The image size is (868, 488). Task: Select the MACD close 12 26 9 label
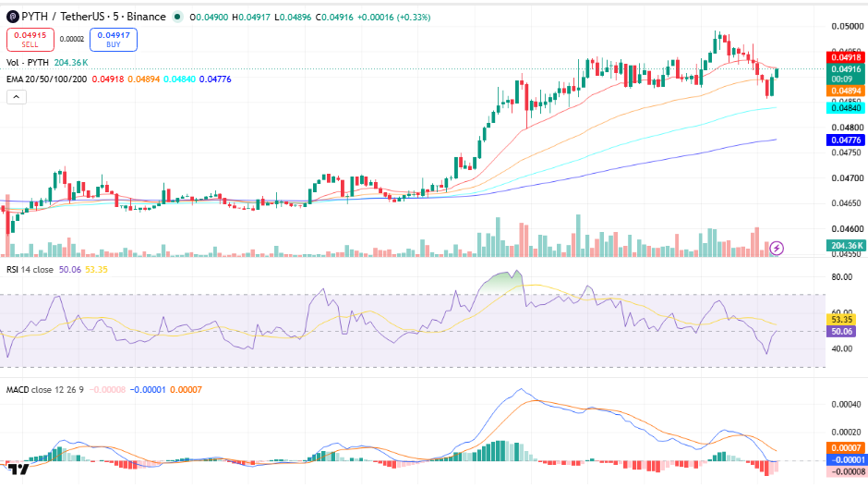45,390
